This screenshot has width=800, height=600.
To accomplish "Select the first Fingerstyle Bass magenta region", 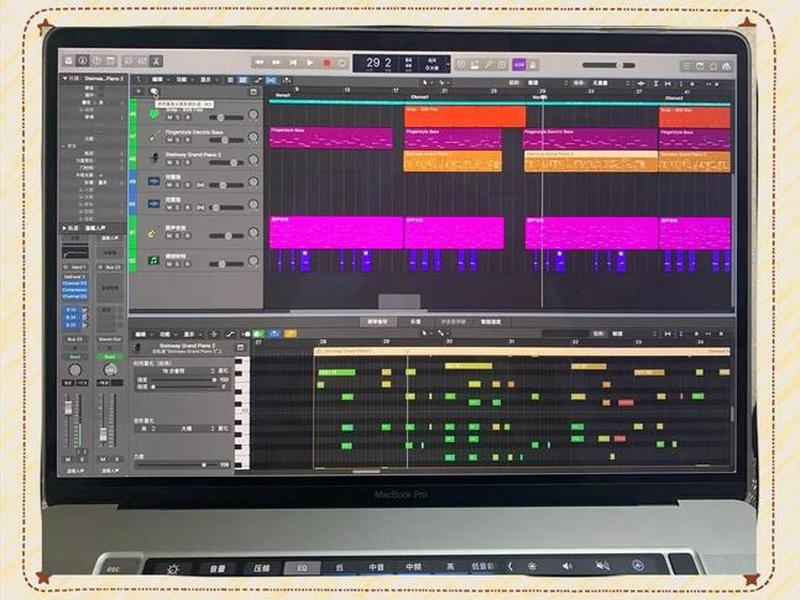I will pyautogui.click(x=331, y=138).
